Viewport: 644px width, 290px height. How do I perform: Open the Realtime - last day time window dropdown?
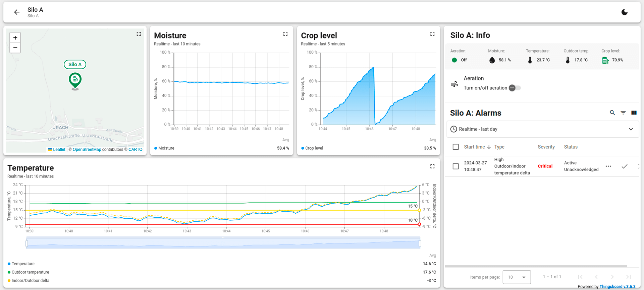click(542, 129)
